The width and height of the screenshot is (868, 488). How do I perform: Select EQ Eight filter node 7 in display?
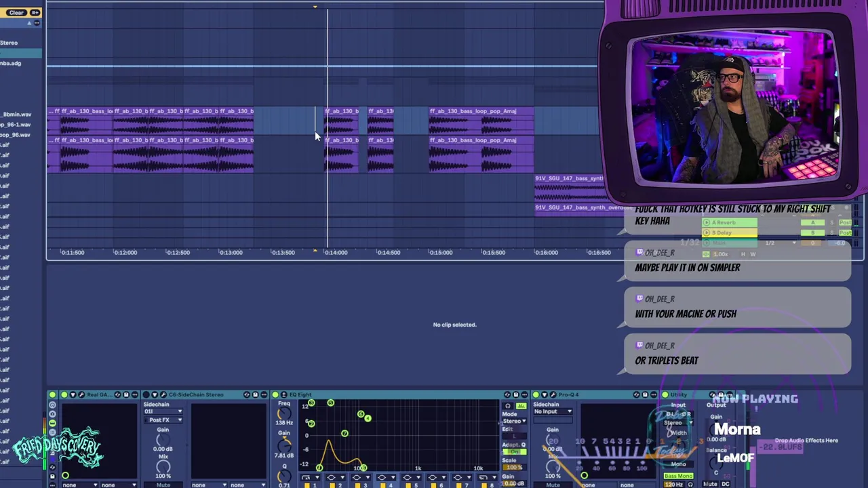pyautogui.click(x=344, y=433)
